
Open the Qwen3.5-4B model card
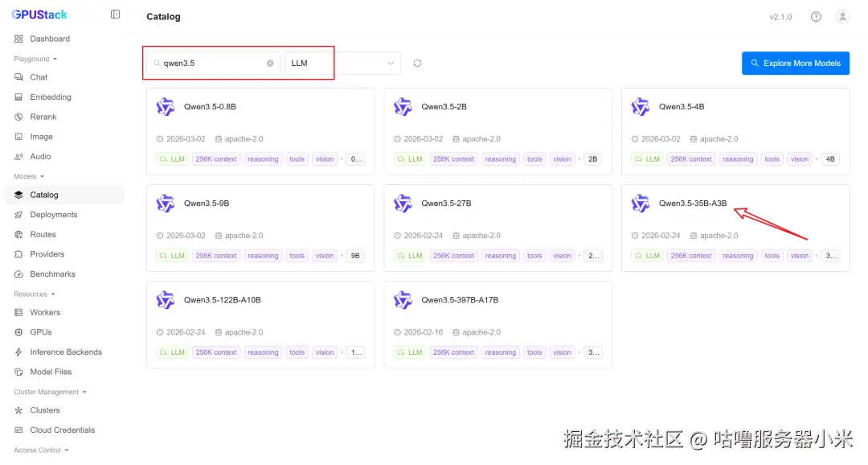(735, 131)
